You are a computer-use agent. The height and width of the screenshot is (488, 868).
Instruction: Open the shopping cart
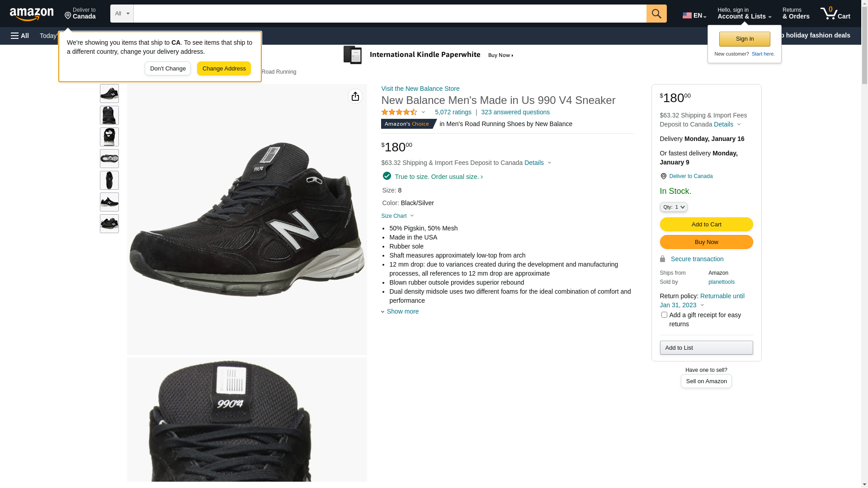pos(835,14)
